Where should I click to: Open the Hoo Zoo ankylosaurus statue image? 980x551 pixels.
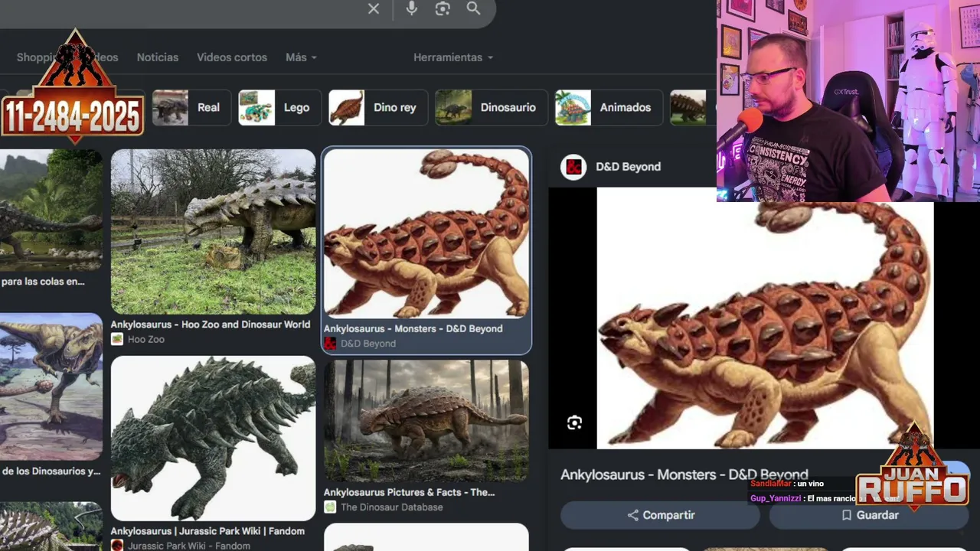213,232
